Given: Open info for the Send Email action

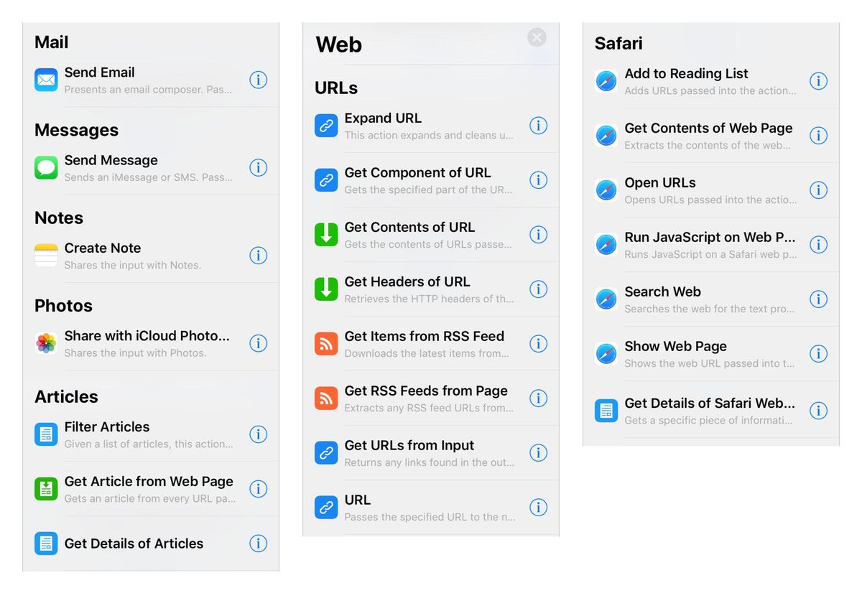Looking at the screenshot, I should click(258, 80).
